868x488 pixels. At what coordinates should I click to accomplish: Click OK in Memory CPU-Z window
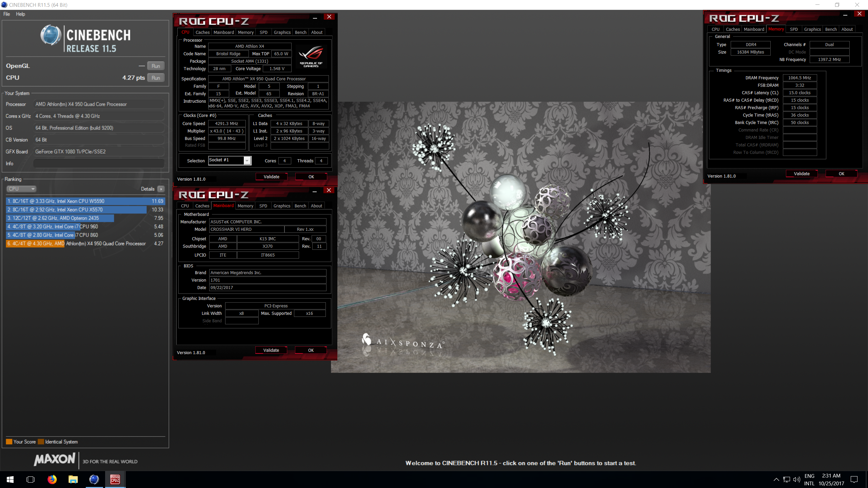click(x=842, y=174)
